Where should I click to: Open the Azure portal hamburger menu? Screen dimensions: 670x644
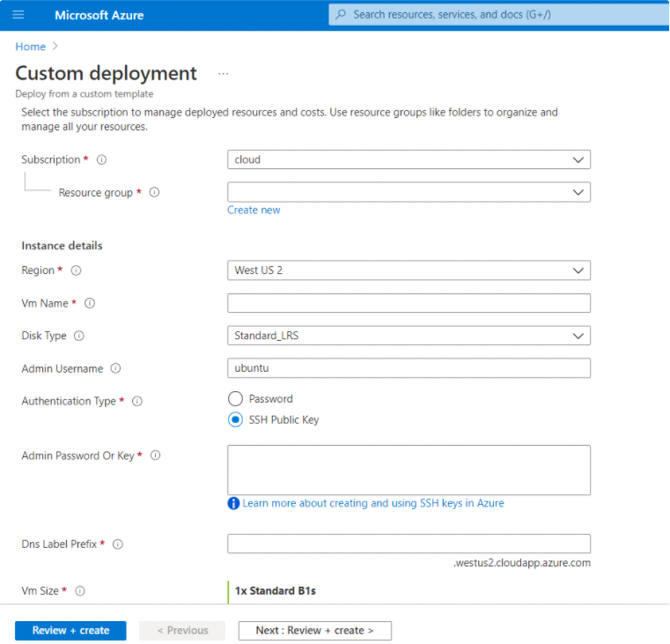pos(18,15)
